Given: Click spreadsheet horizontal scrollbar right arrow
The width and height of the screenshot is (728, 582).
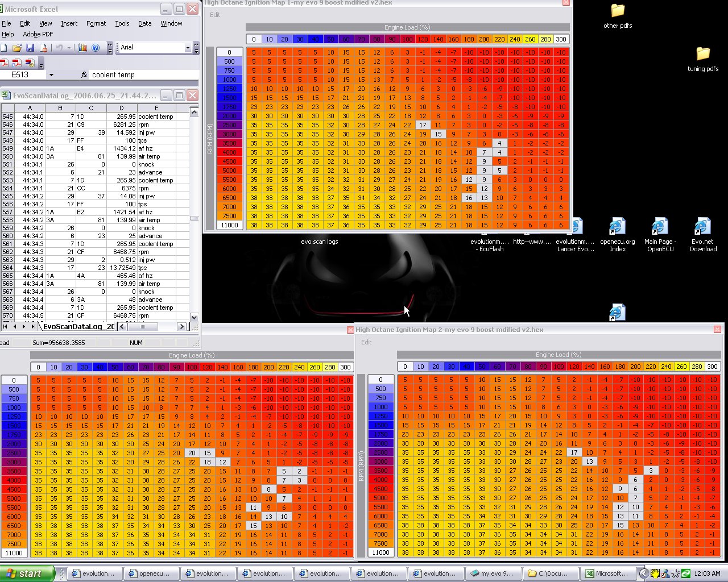Looking at the screenshot, I should click(181, 326).
